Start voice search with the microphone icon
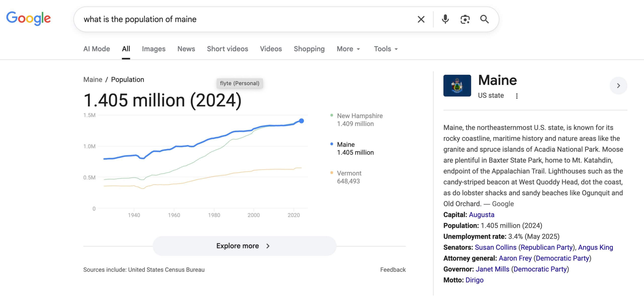This screenshot has height=297, width=644. (445, 19)
